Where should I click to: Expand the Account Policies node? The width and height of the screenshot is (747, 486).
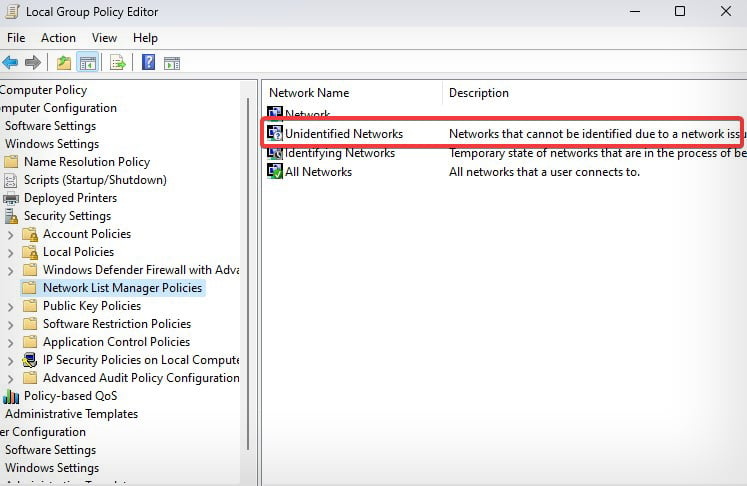click(10, 235)
